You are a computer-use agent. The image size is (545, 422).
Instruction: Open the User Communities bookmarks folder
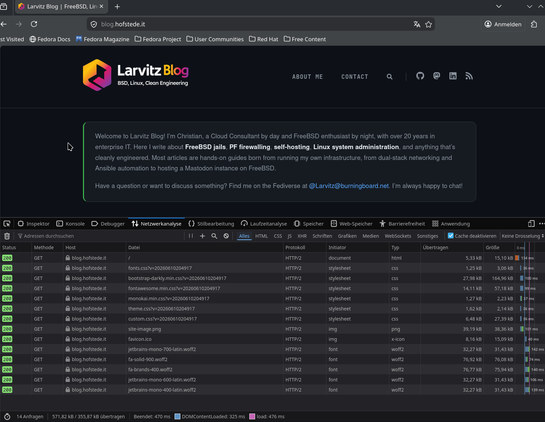(215, 39)
